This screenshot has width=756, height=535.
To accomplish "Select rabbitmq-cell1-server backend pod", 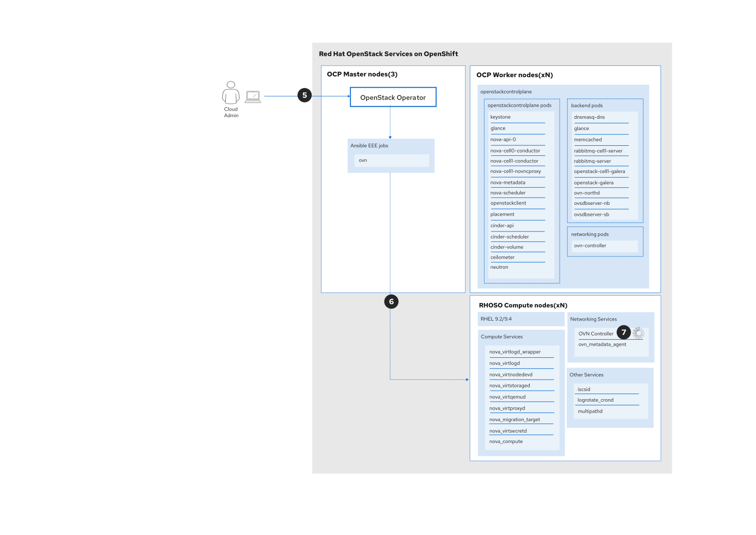I will tap(598, 151).
